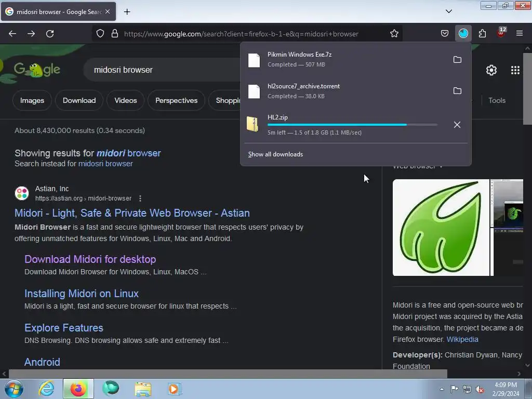The height and width of the screenshot is (399, 532).
Task: Click the vertical page scrollbar thumb
Action: 527,89
